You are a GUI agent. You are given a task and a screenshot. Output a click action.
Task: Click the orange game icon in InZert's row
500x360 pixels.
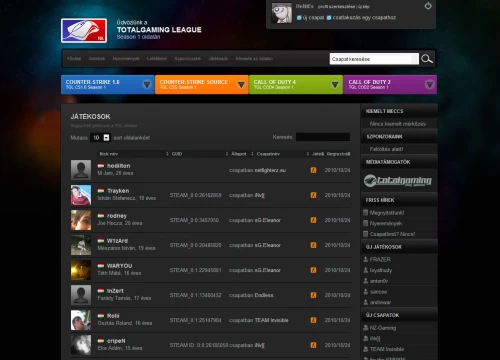[313, 295]
